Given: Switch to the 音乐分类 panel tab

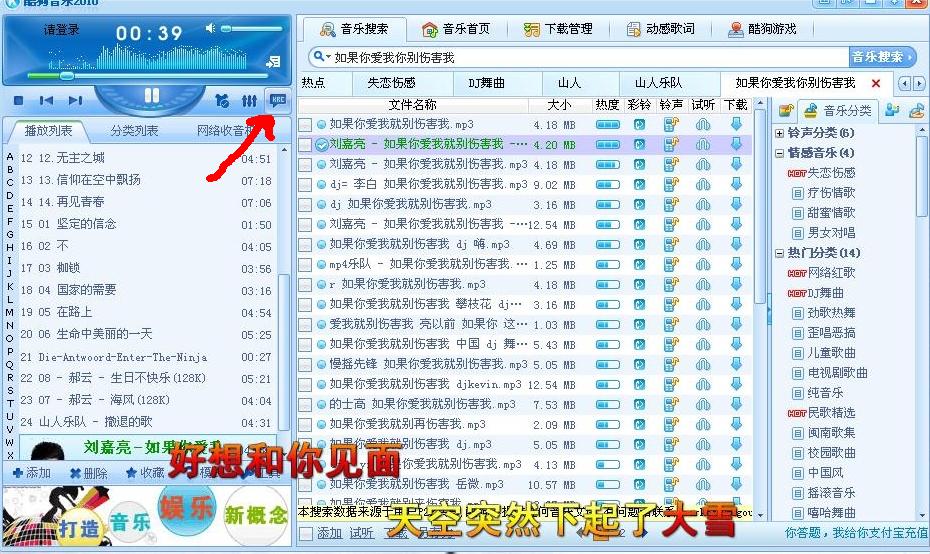Looking at the screenshot, I should tap(837, 111).
